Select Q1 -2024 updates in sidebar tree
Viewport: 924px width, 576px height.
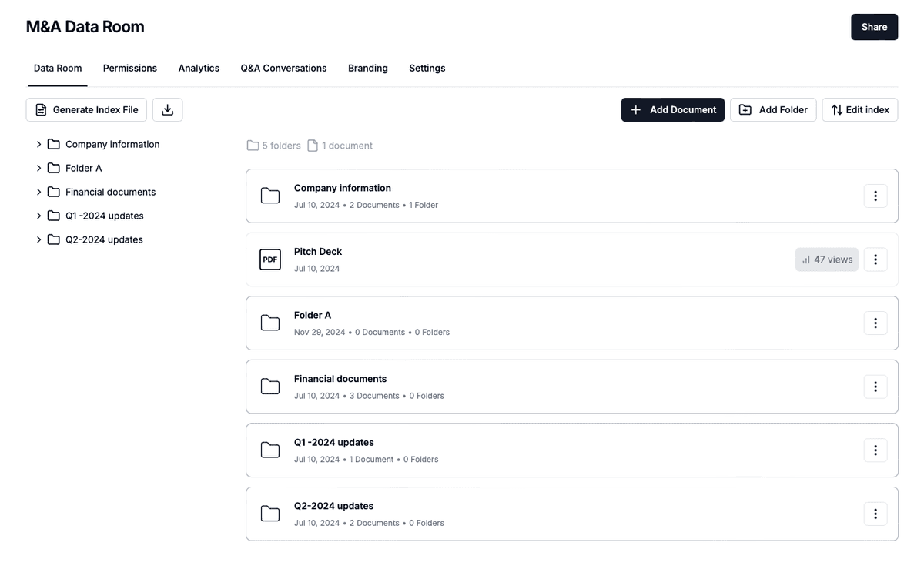click(x=104, y=216)
